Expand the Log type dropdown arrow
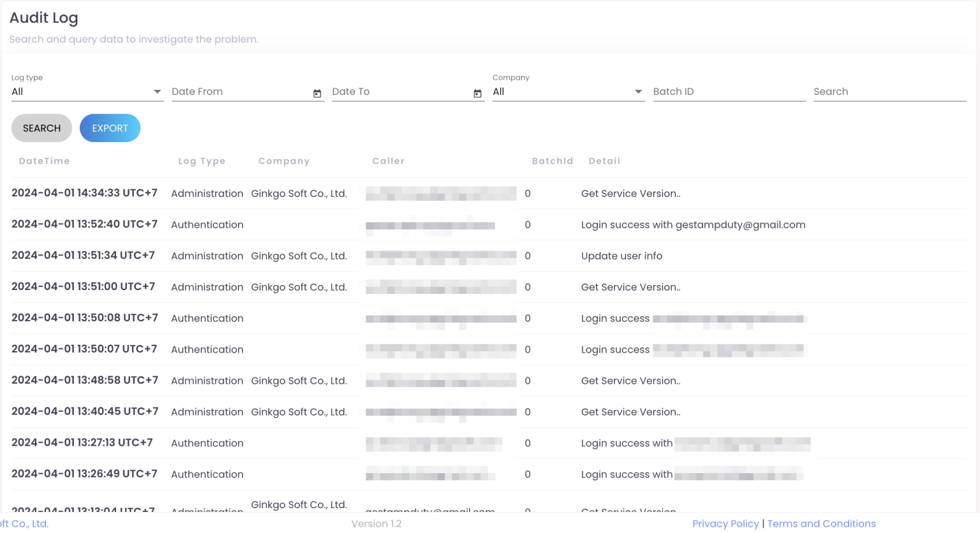The width and height of the screenshot is (980, 533). click(157, 92)
